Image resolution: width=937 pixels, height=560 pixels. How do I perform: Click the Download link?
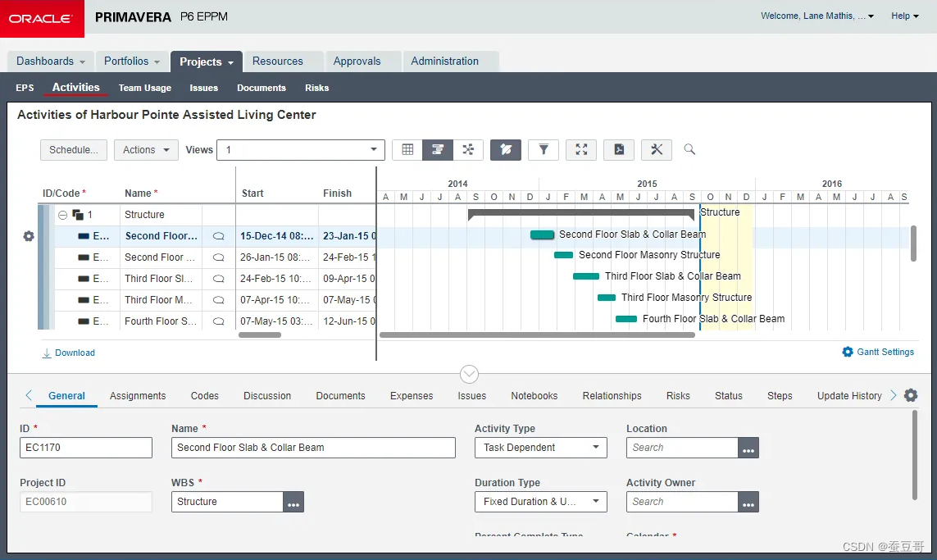pyautogui.click(x=69, y=353)
